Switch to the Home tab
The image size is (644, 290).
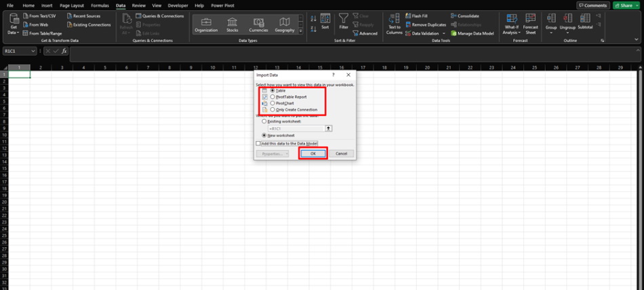(x=28, y=5)
